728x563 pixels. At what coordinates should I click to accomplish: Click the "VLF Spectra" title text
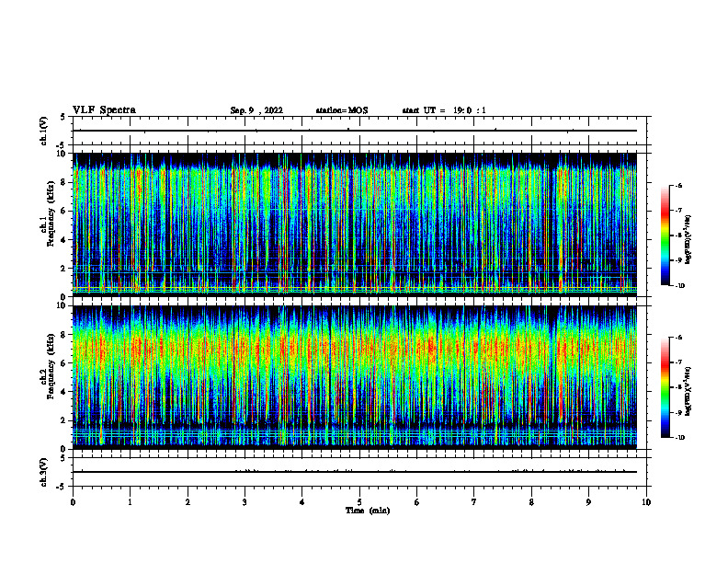tap(104, 110)
